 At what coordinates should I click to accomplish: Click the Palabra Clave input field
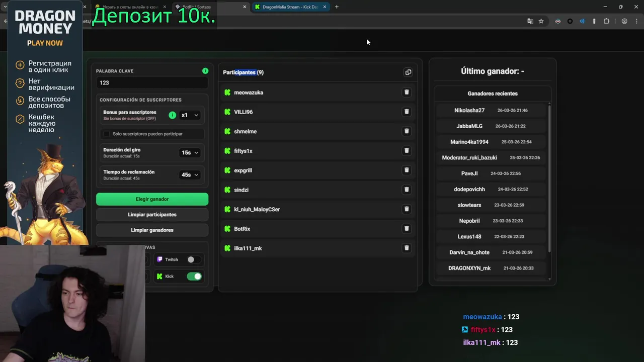tap(152, 83)
